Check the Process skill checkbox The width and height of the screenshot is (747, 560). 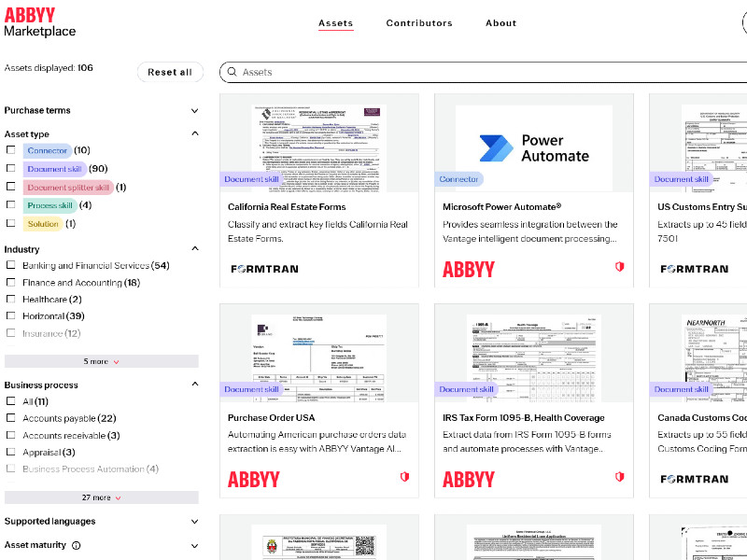pyautogui.click(x=11, y=204)
